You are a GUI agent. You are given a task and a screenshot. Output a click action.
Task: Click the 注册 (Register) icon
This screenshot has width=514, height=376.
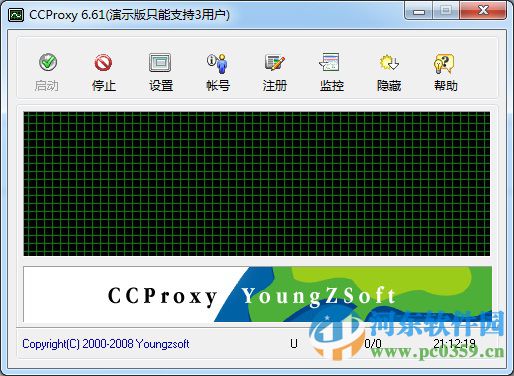[x=275, y=62]
